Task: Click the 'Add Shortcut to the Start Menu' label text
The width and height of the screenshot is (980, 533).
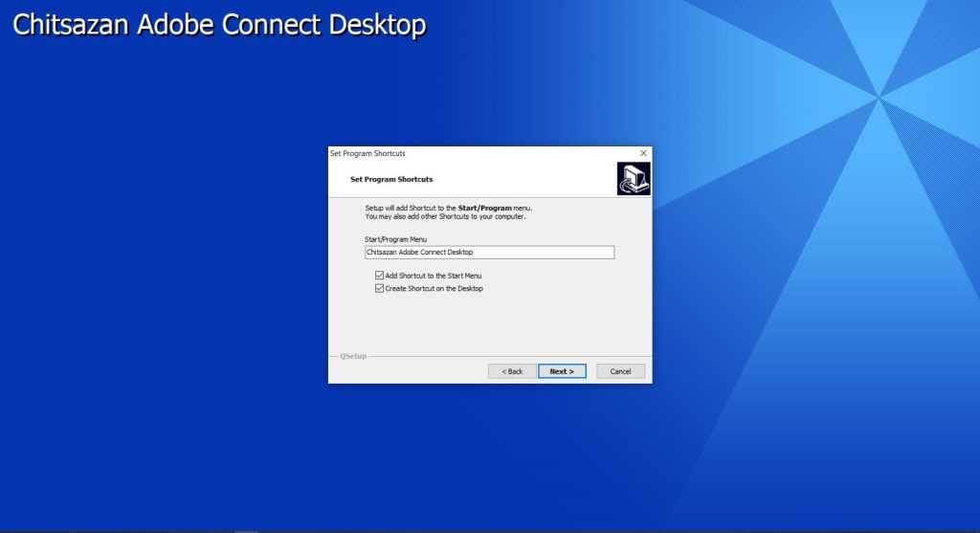Action: pyautogui.click(x=434, y=276)
